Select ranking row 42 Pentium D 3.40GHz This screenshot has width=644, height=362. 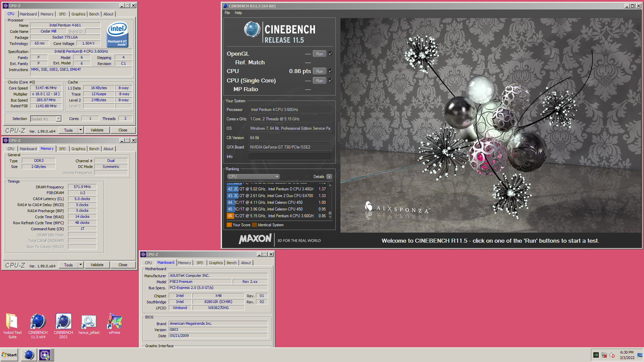click(x=277, y=189)
